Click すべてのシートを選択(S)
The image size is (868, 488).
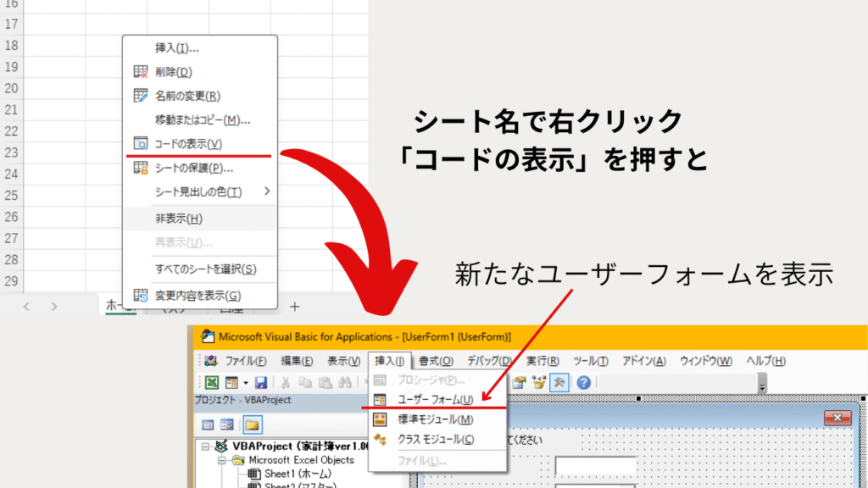(199, 269)
